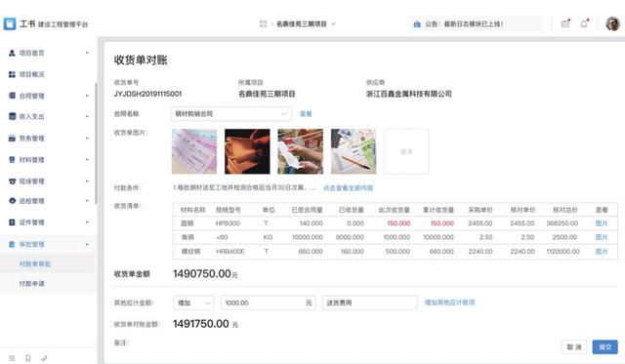
Task: Click the 现场管理 sidebar icon
Action: (12, 182)
